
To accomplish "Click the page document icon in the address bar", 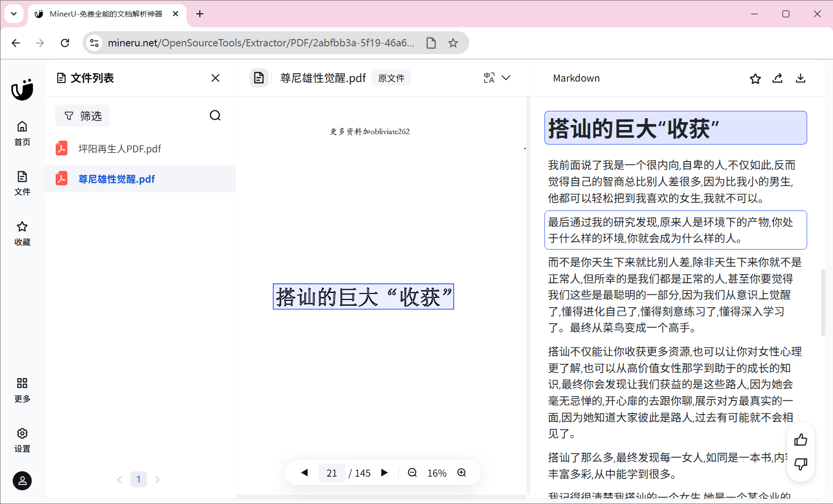I will coord(431,43).
